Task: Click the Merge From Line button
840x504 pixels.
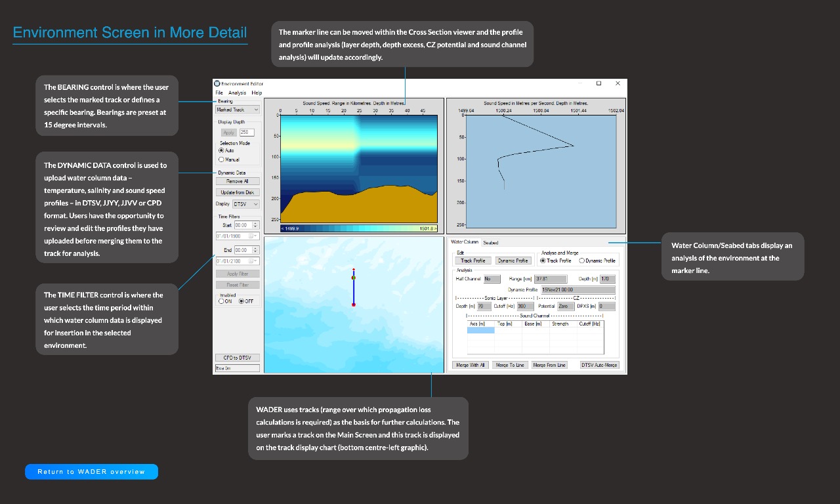Action: click(x=549, y=365)
